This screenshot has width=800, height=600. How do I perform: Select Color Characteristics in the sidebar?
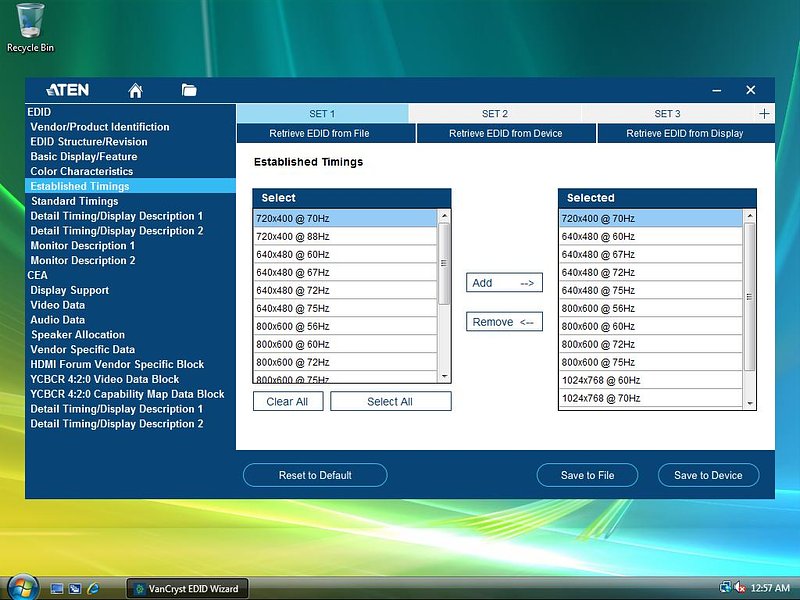pos(81,171)
